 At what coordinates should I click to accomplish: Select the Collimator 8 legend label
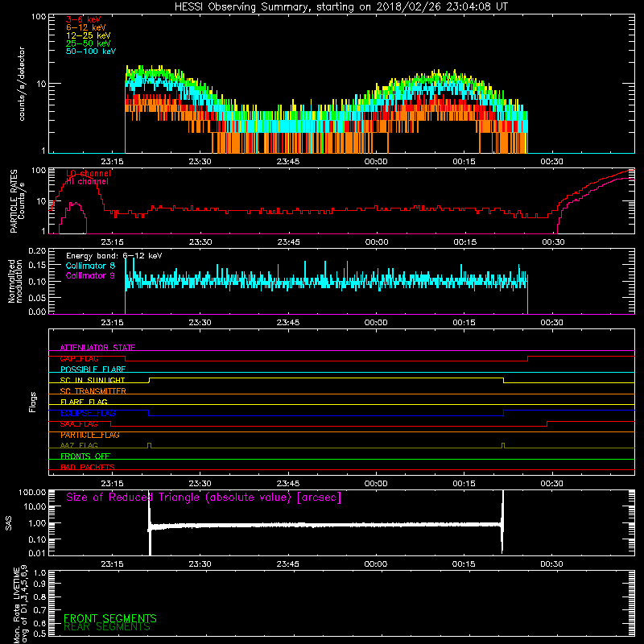tap(90, 266)
